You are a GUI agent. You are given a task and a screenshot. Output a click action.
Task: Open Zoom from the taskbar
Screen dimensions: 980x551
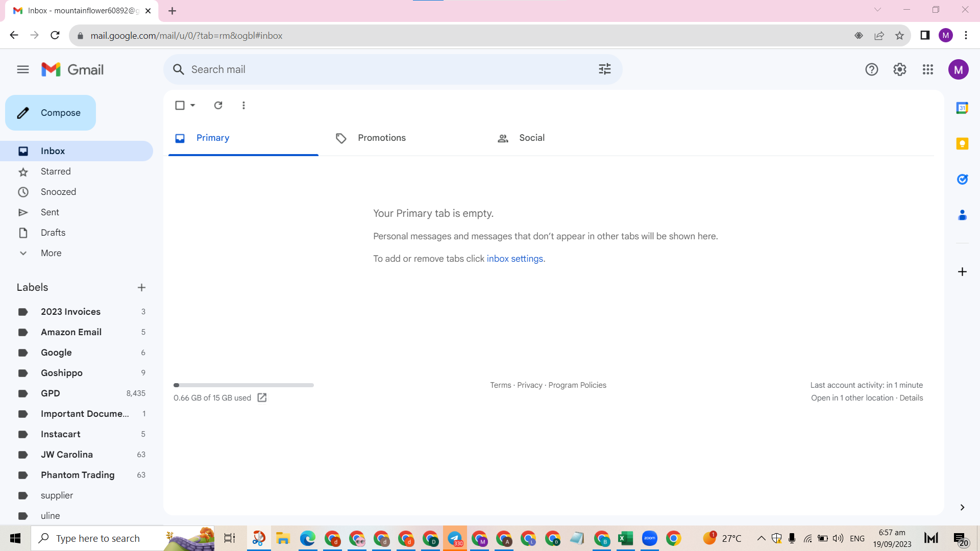[x=649, y=538]
